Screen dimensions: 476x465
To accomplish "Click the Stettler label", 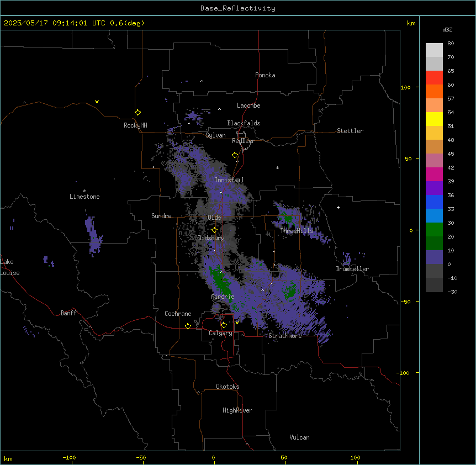I will (x=350, y=131).
